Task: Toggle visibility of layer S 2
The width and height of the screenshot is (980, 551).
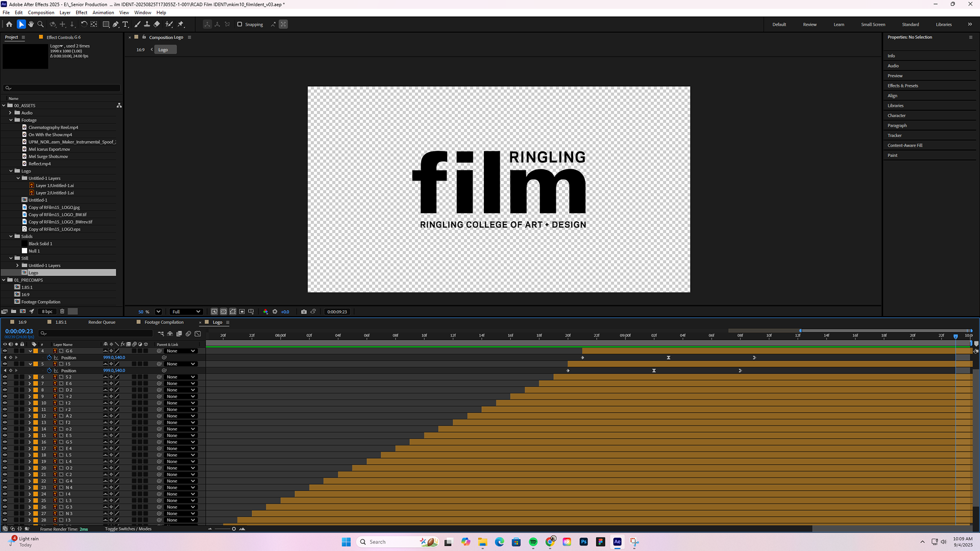Action: [x=5, y=377]
